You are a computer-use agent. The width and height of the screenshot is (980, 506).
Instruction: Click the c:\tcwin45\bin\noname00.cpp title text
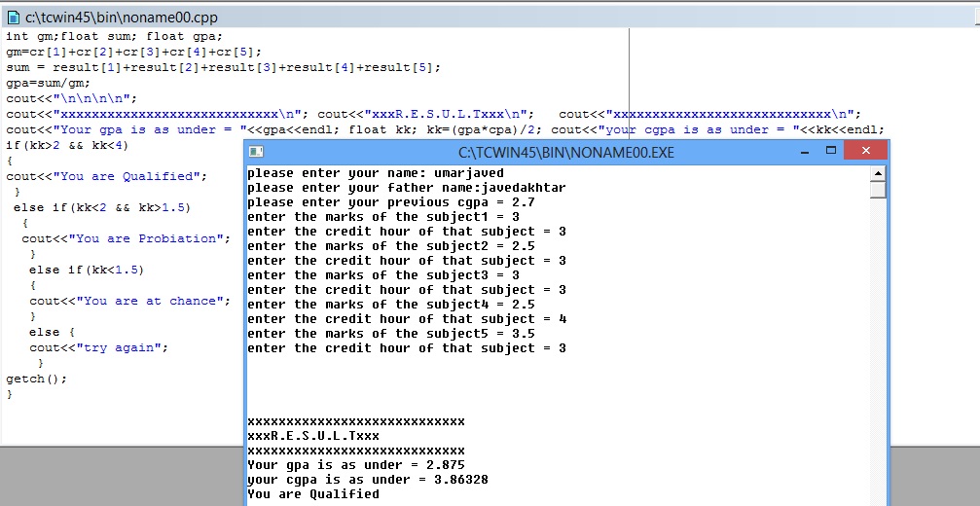tap(122, 18)
